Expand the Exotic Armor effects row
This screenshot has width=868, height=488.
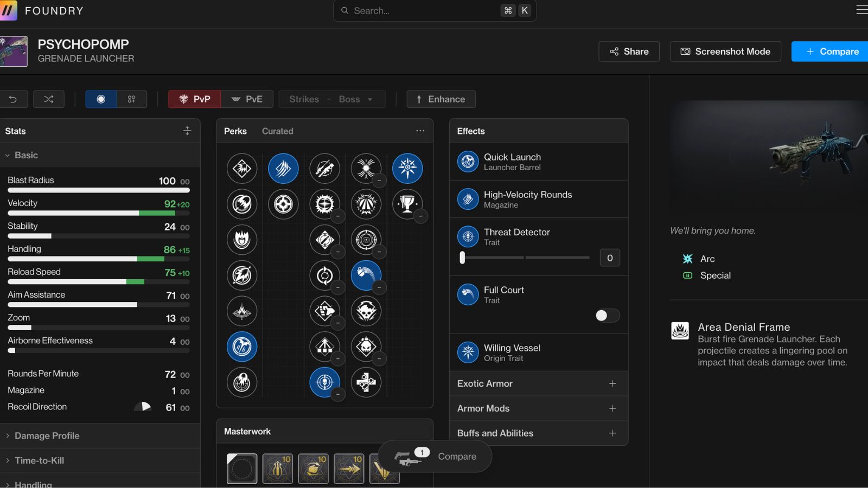(538, 383)
